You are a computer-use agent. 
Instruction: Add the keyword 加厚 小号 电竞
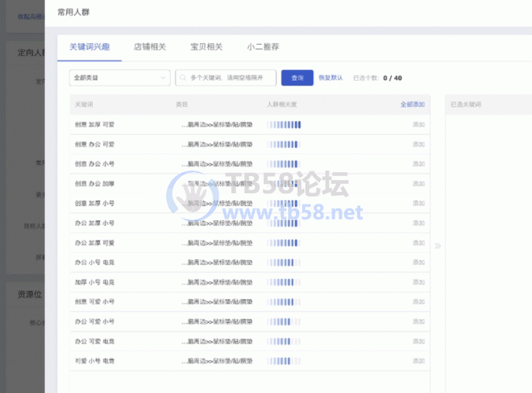click(419, 282)
